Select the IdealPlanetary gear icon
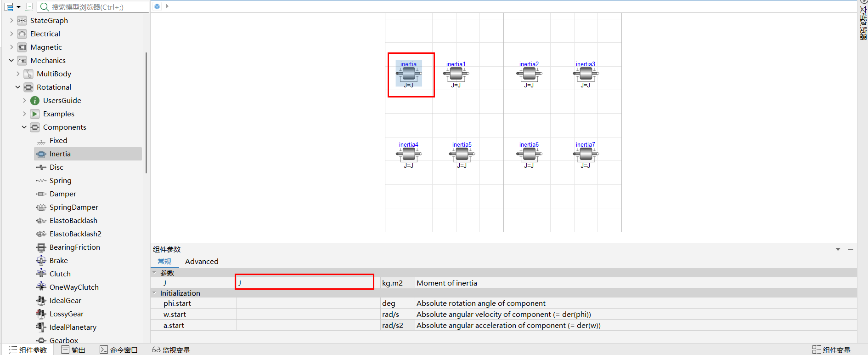Image resolution: width=868 pixels, height=355 pixels. click(41, 327)
